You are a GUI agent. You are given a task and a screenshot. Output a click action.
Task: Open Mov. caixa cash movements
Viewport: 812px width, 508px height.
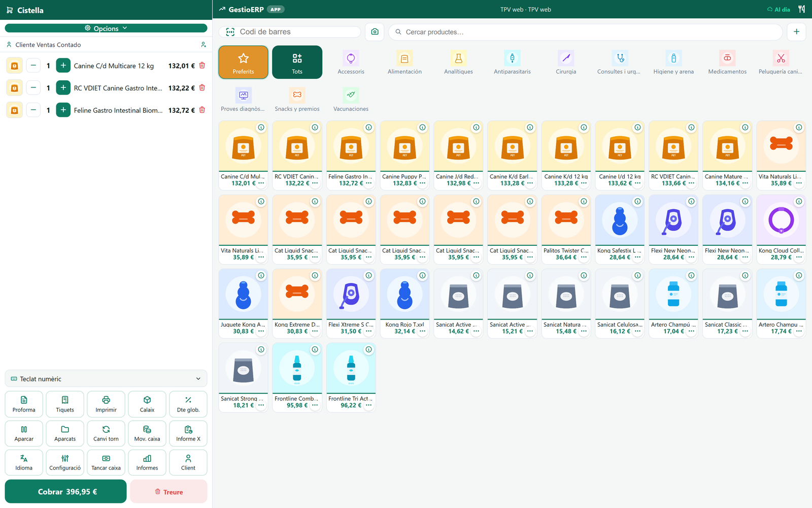[147, 433]
